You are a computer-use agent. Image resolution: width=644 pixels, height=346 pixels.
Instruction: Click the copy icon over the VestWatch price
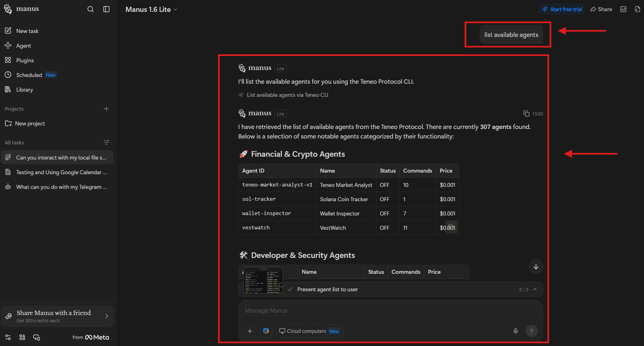(451, 227)
